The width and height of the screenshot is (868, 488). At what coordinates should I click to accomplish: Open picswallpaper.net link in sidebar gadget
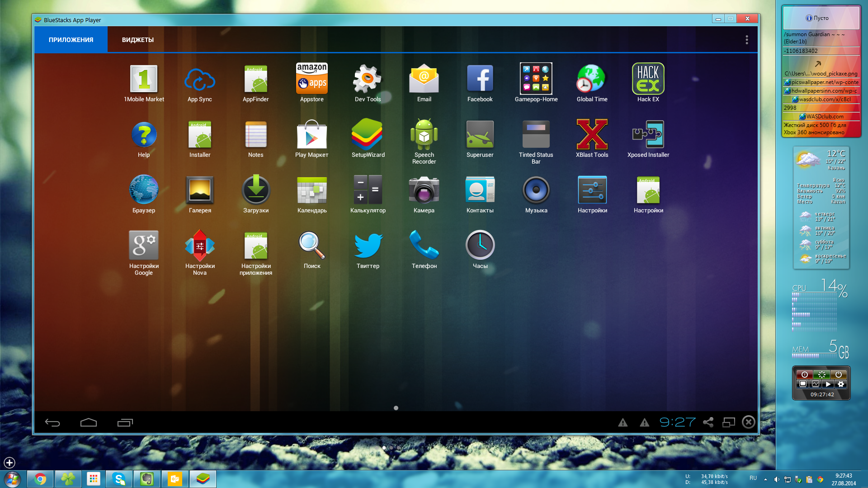[821, 82]
